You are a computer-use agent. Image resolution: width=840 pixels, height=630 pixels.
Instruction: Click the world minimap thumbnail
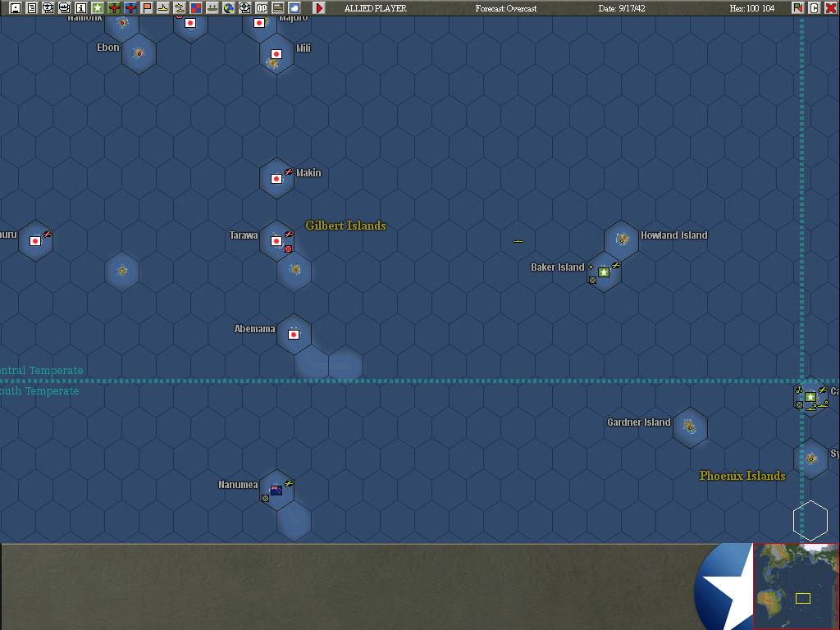coord(796,587)
